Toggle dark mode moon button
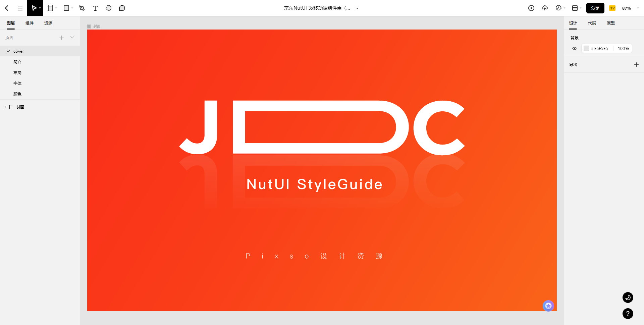Viewport: 644px width, 325px height. (628, 297)
